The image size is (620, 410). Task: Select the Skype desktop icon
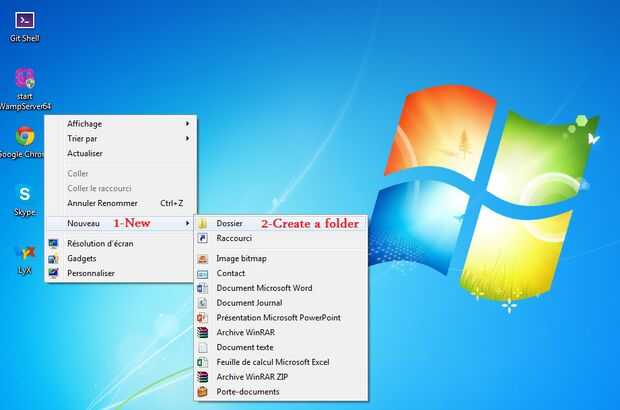(x=25, y=201)
